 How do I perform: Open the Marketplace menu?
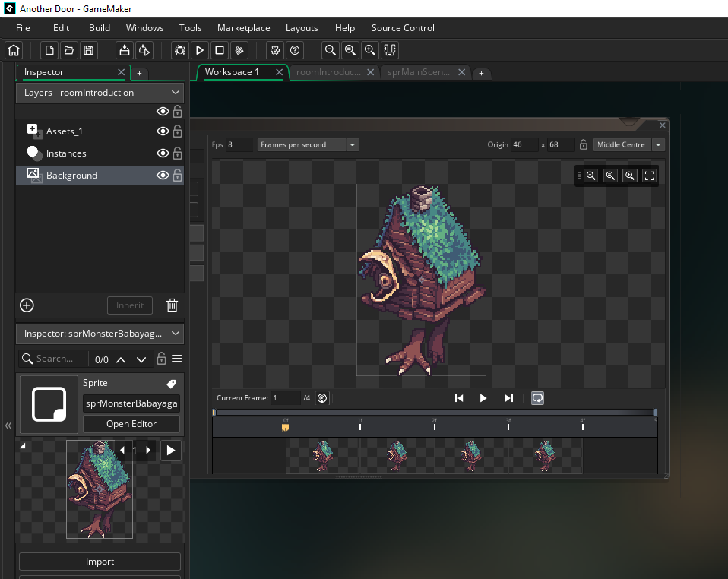click(x=243, y=28)
